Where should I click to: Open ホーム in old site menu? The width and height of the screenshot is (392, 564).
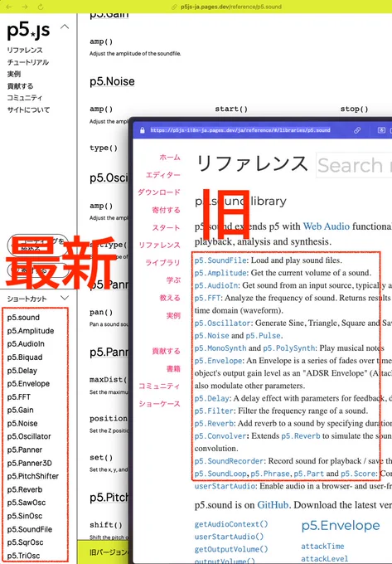(170, 158)
